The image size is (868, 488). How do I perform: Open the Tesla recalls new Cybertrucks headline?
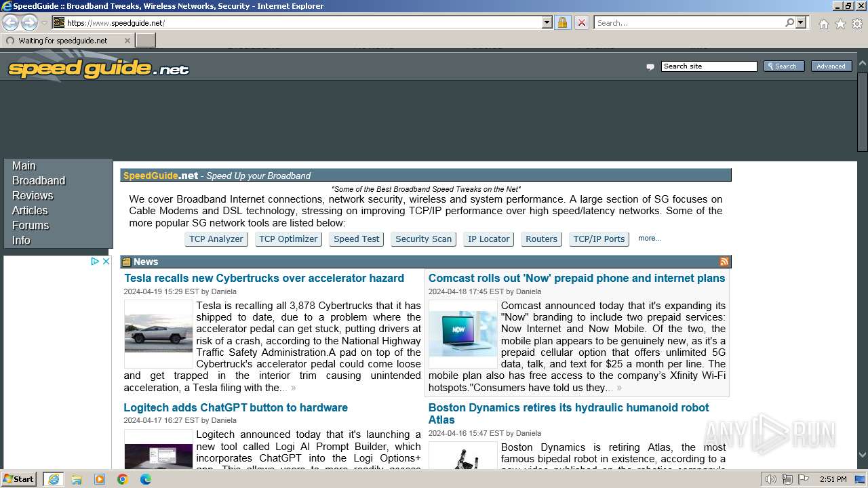click(x=264, y=279)
